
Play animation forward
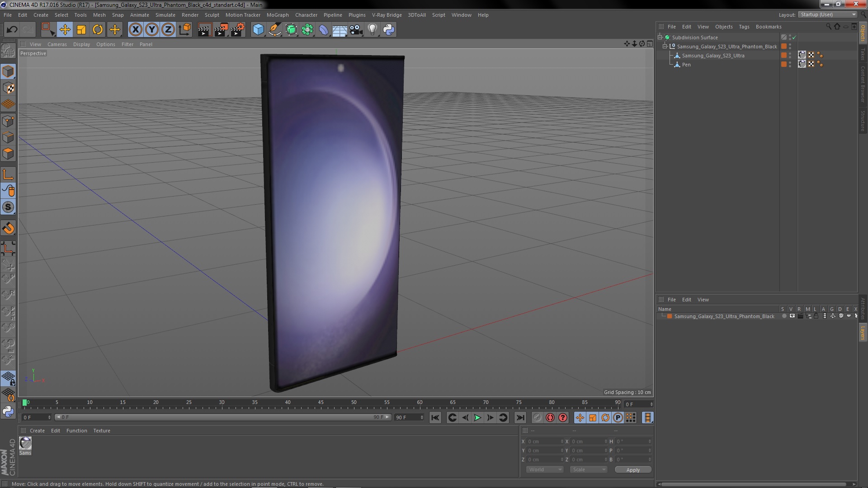point(477,418)
